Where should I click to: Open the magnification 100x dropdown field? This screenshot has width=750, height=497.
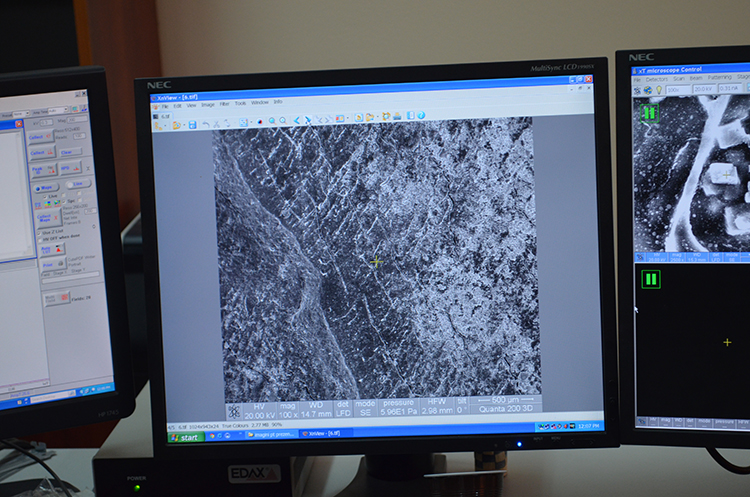tap(679, 89)
